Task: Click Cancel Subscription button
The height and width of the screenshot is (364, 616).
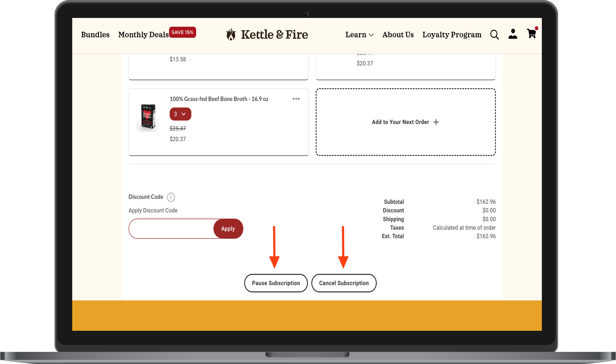Action: (x=344, y=283)
